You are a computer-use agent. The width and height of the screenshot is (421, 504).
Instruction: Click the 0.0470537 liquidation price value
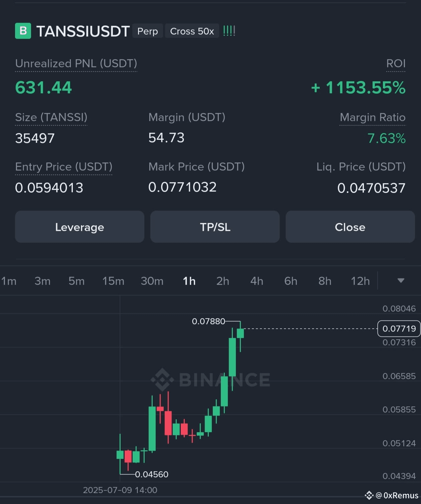tap(371, 188)
